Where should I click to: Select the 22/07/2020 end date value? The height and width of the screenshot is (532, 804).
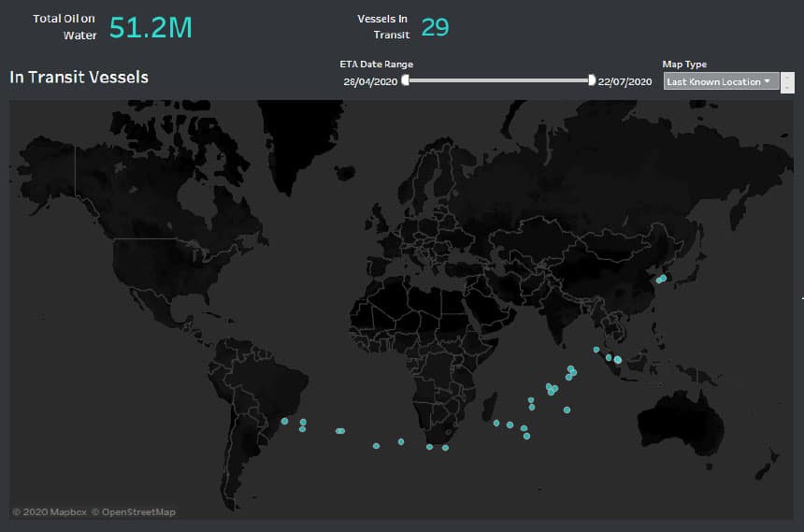(625, 81)
